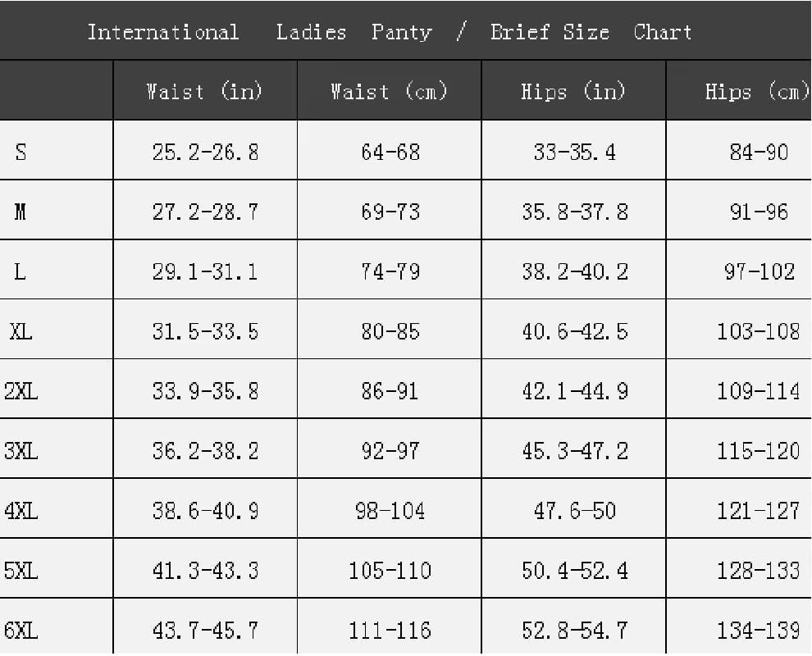
Task: Click the XL size row label
Action: pyautogui.click(x=21, y=331)
